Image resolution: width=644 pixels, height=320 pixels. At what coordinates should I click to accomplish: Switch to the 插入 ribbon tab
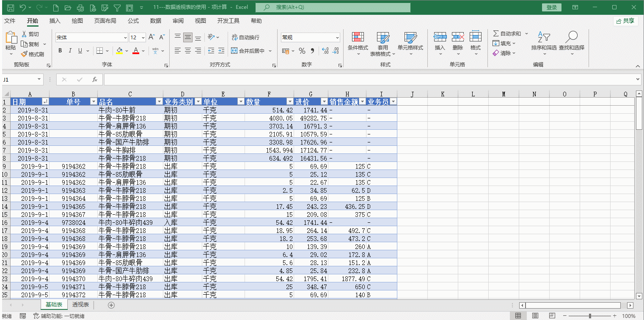pyautogui.click(x=55, y=21)
